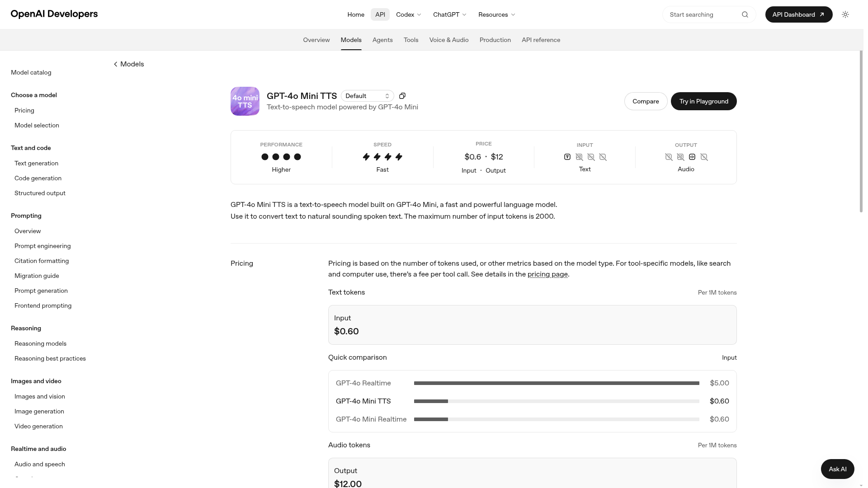Open Text generation sidebar page

(36, 163)
